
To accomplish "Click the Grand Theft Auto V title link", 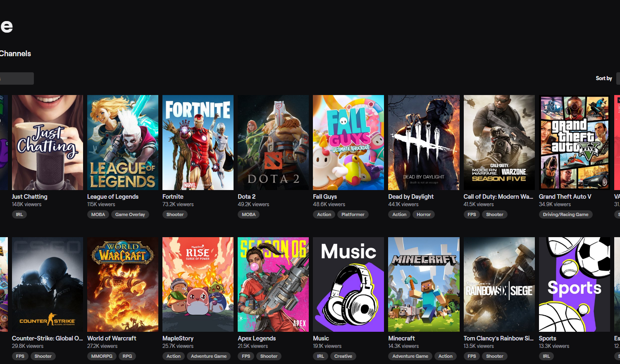I will [565, 197].
